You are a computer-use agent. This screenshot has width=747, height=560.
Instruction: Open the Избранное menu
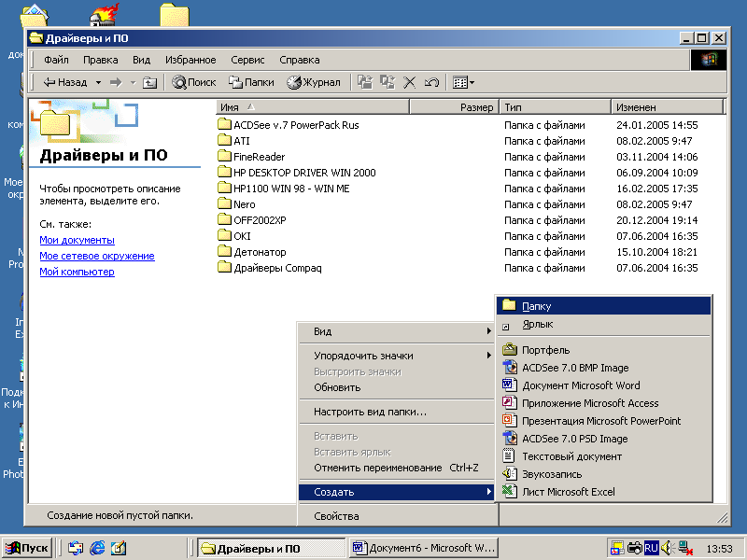coord(190,60)
